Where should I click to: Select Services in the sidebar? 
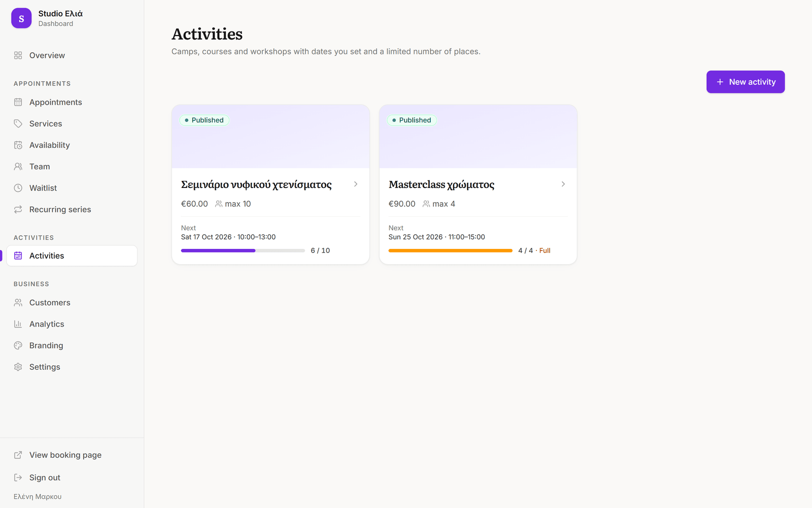[x=72, y=123]
